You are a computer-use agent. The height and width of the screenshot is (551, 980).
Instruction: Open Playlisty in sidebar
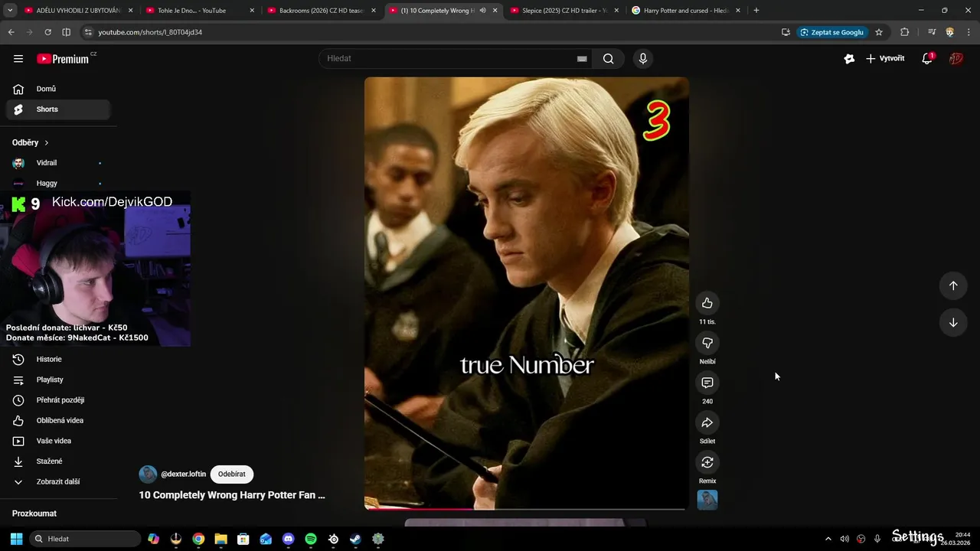58,380
